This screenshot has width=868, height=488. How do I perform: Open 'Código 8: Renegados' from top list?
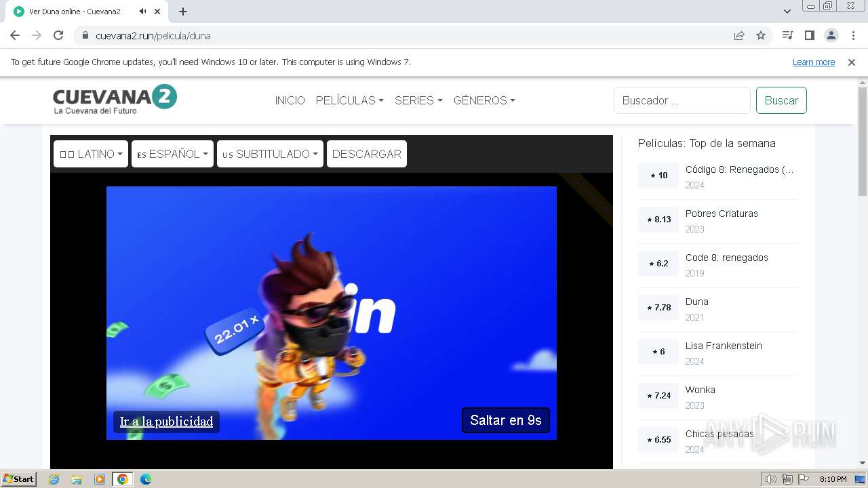point(739,169)
